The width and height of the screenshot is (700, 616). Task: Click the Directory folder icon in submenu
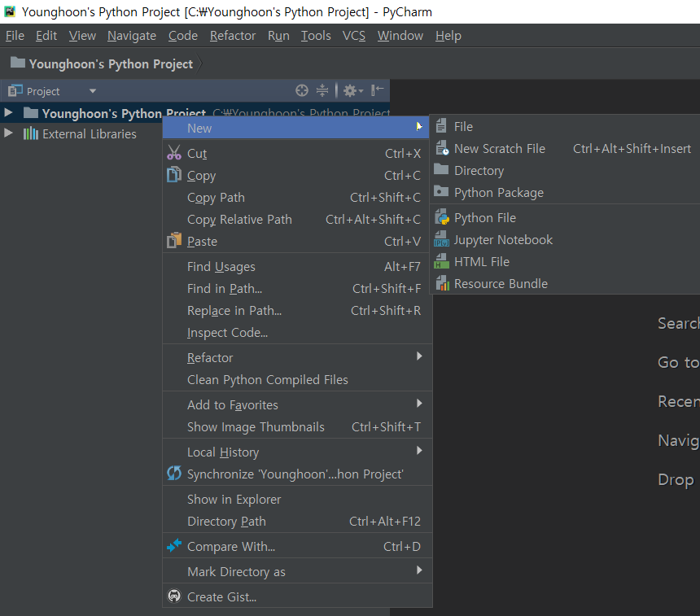tap(441, 169)
